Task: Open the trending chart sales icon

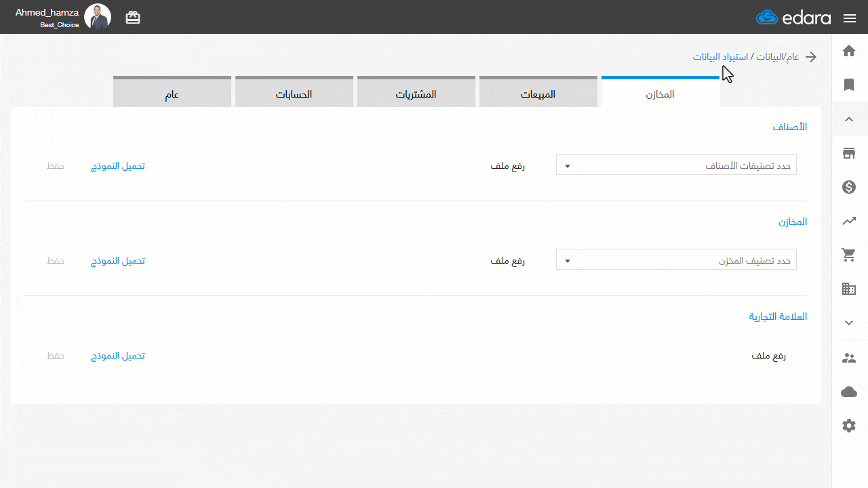Action: point(849,221)
